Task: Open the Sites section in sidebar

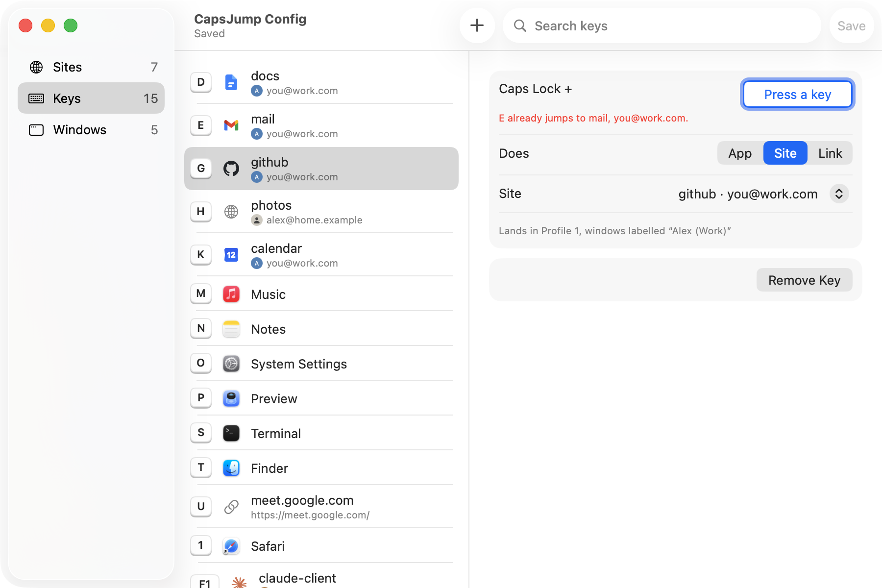Action: (x=91, y=67)
